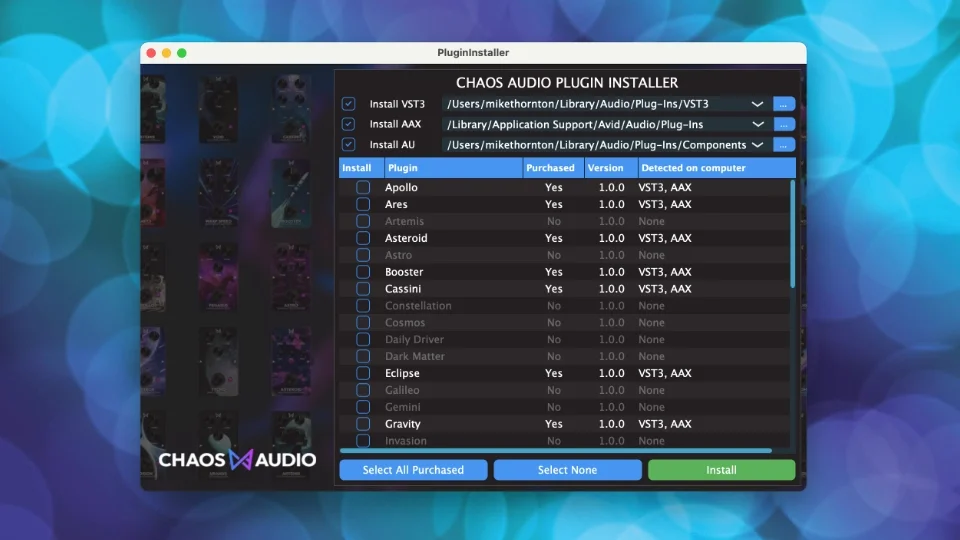
Task: Click the Select None button
Action: pyautogui.click(x=568, y=470)
